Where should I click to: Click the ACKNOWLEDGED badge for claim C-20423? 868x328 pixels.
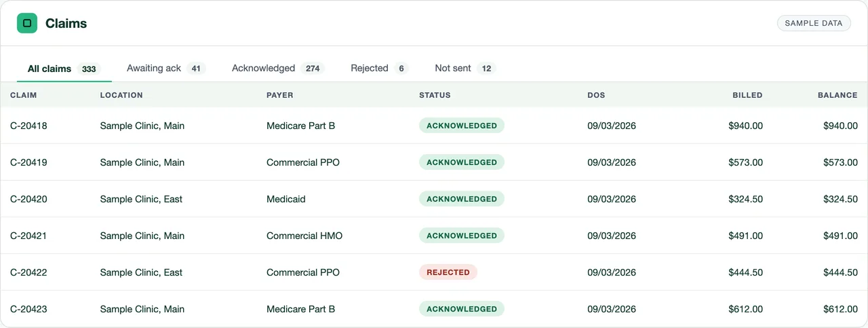pyautogui.click(x=462, y=309)
